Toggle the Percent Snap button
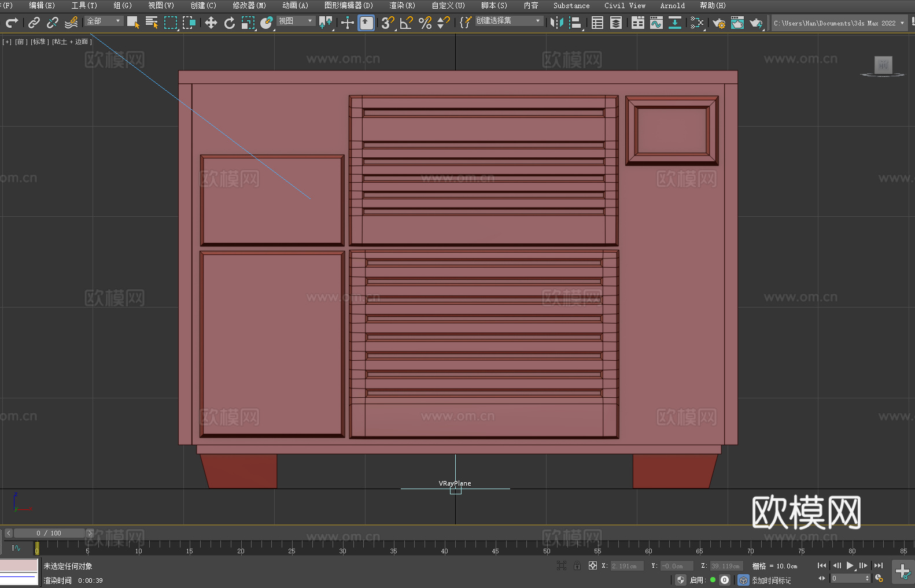 [425, 23]
